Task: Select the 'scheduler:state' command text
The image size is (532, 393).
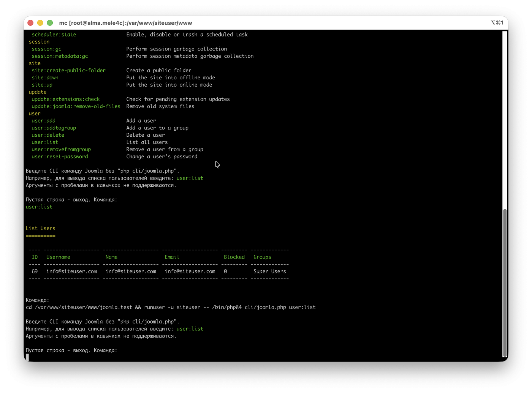Action: (x=54, y=35)
